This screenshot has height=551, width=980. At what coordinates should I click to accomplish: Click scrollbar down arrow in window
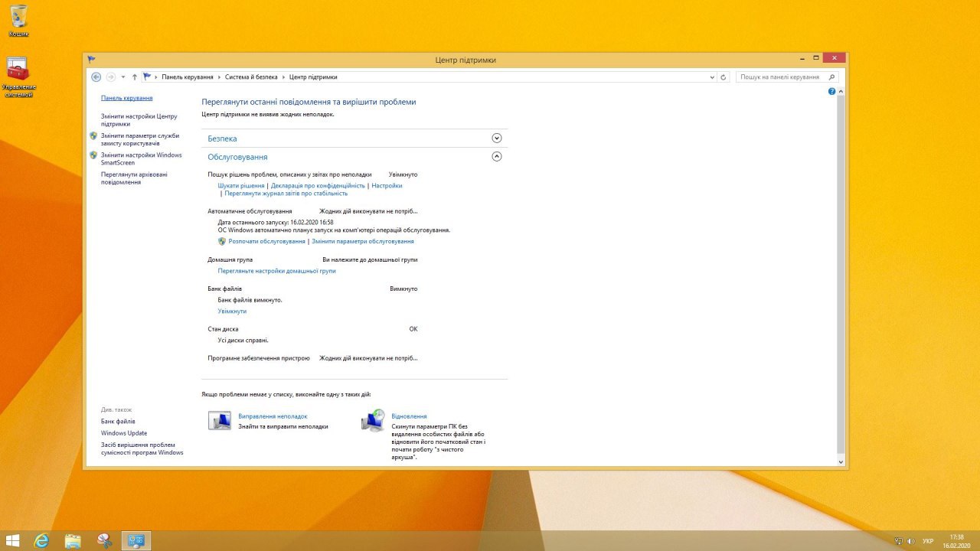click(x=841, y=462)
